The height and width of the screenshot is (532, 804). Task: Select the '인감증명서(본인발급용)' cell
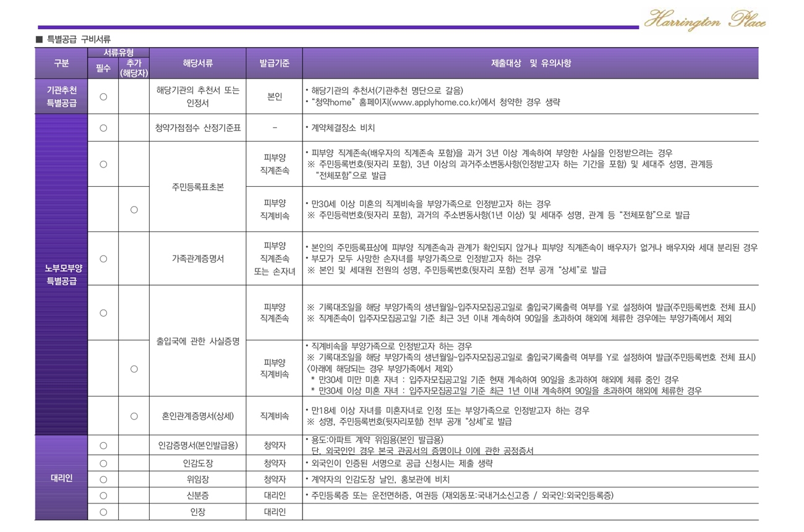pyautogui.click(x=198, y=445)
